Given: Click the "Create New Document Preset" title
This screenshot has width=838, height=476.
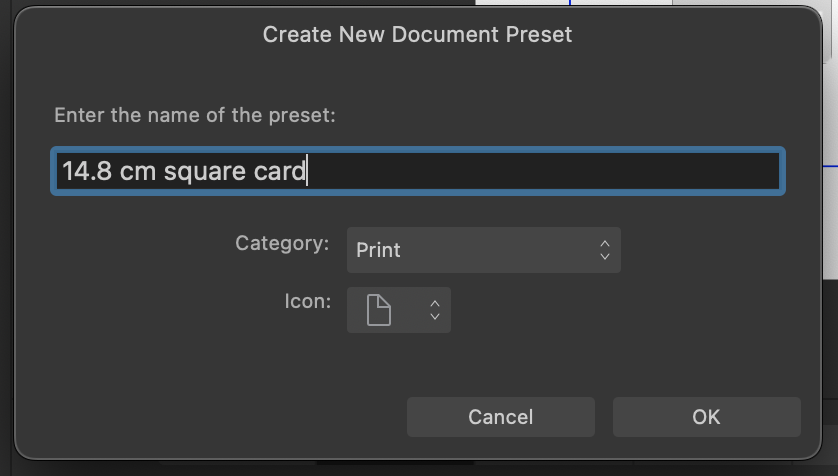Looking at the screenshot, I should coord(417,35).
